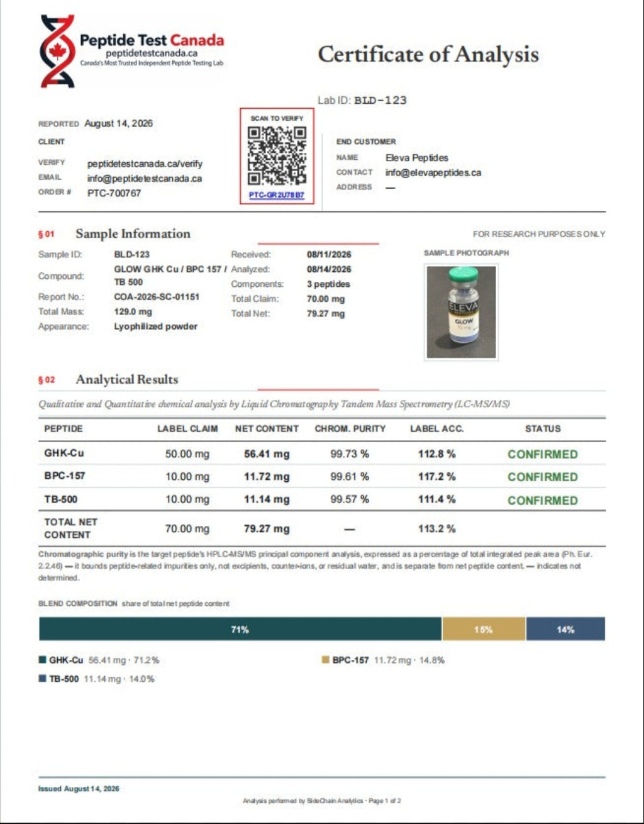Click FOR RESEARCH PURPOSES ONLY notice
Image resolution: width=644 pixels, height=824 pixels.
pyautogui.click(x=539, y=234)
